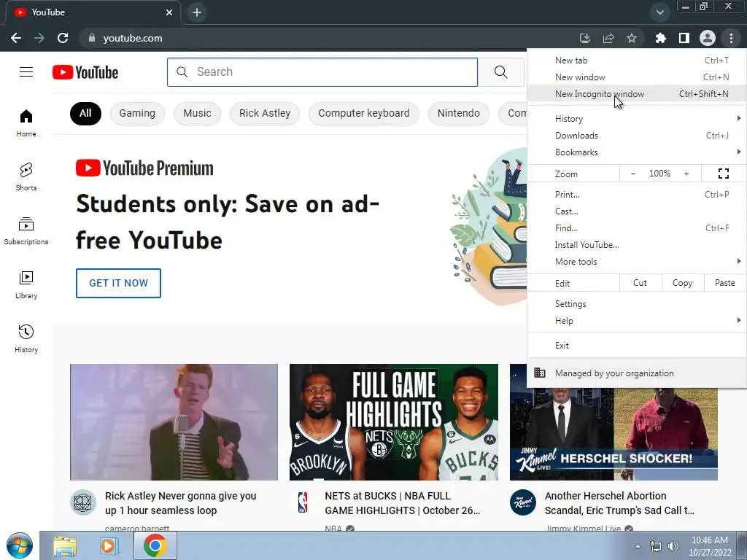
Task: Choose Exit in the Chrome menu
Action: click(636, 346)
